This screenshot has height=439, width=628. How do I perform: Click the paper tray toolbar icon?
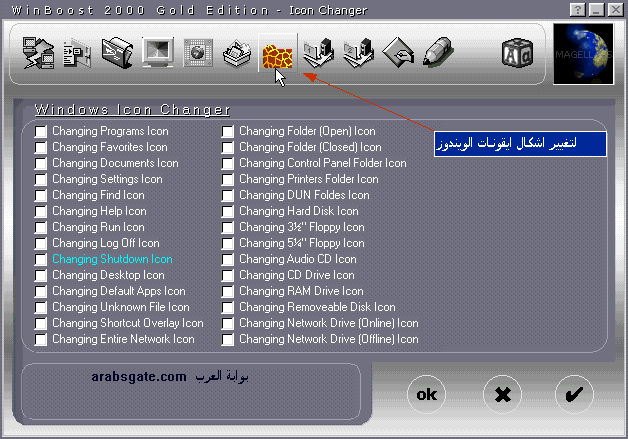tap(237, 53)
